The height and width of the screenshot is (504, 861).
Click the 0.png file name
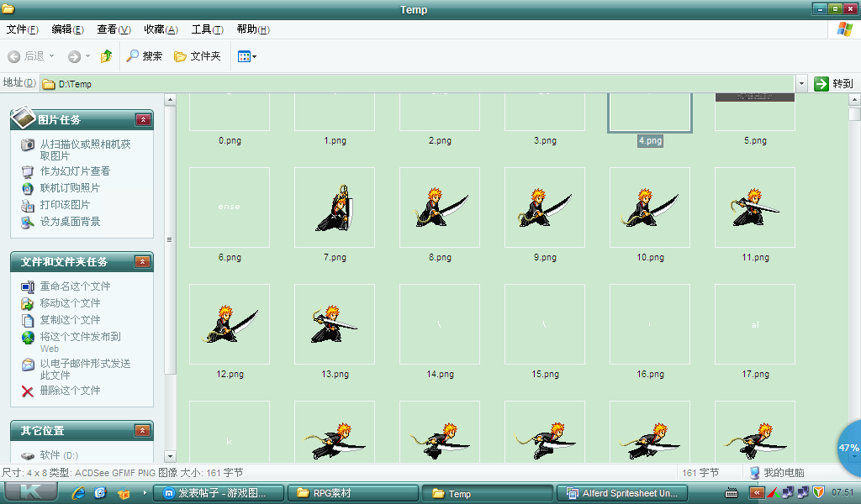point(230,140)
